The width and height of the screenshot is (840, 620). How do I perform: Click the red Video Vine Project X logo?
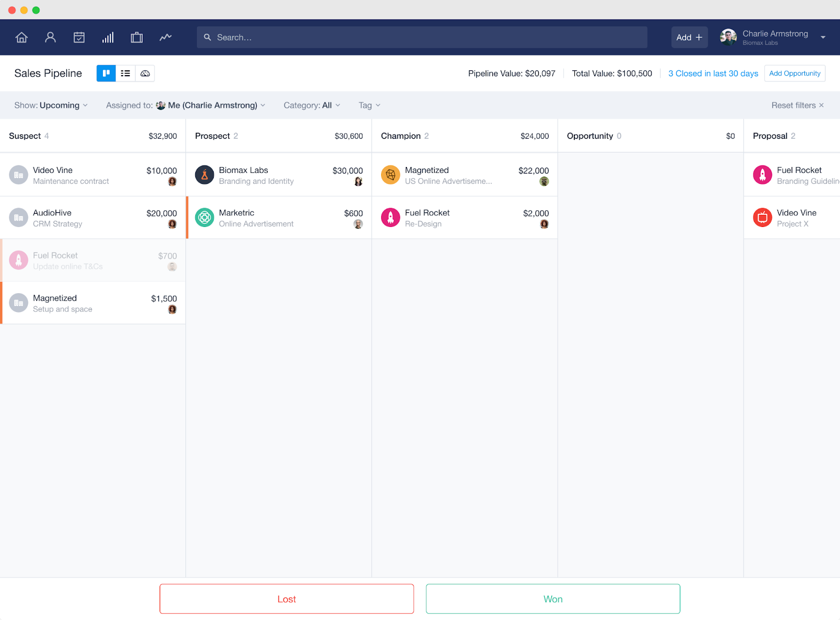[762, 218]
